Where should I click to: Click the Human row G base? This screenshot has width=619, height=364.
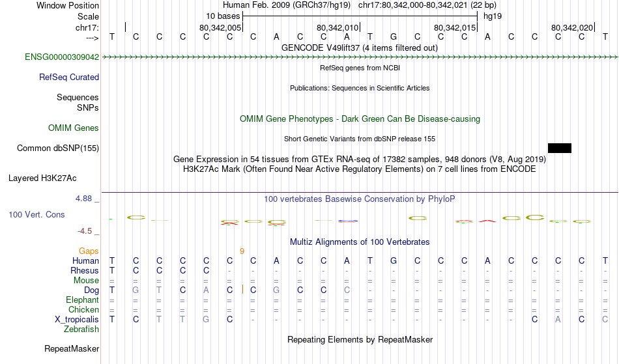coord(394,260)
